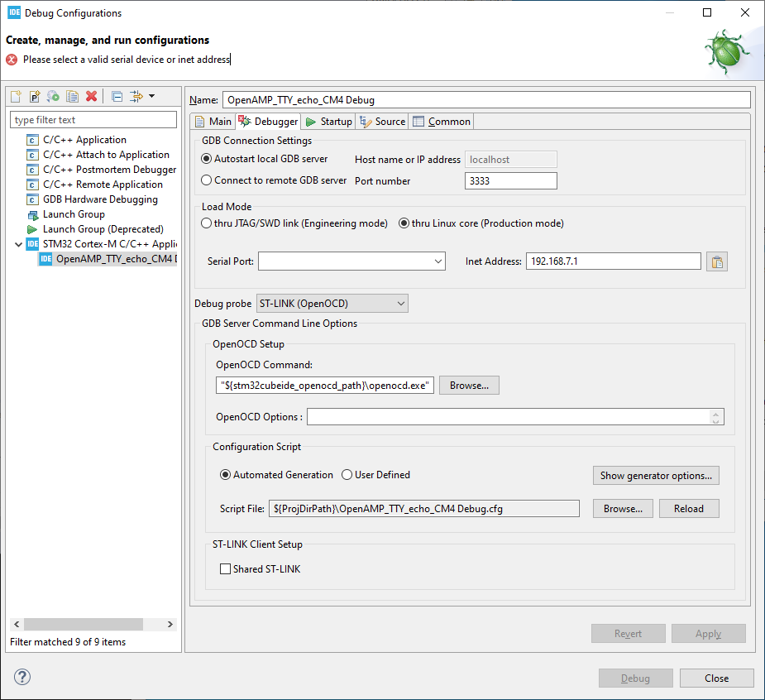
Task: Click the Port number field
Action: tap(511, 181)
